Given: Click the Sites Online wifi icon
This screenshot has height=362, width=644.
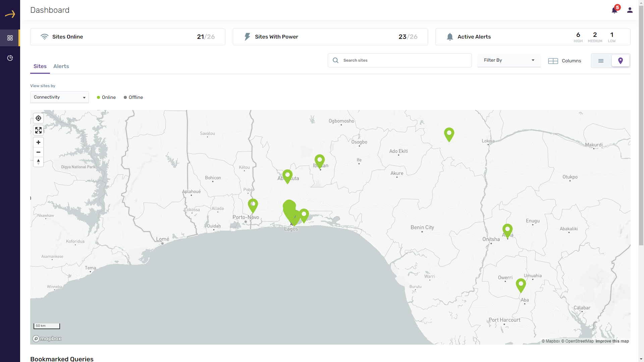Looking at the screenshot, I should (x=44, y=37).
